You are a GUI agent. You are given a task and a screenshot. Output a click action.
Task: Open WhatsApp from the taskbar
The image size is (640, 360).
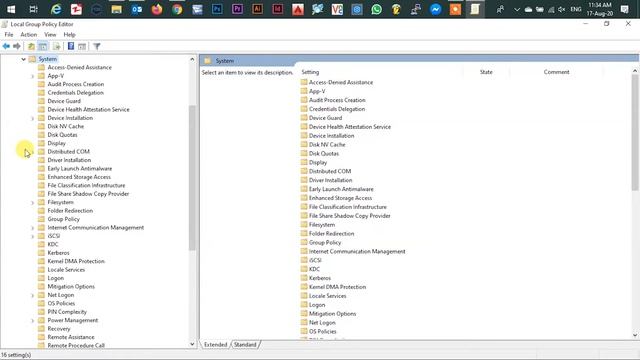click(x=376, y=9)
